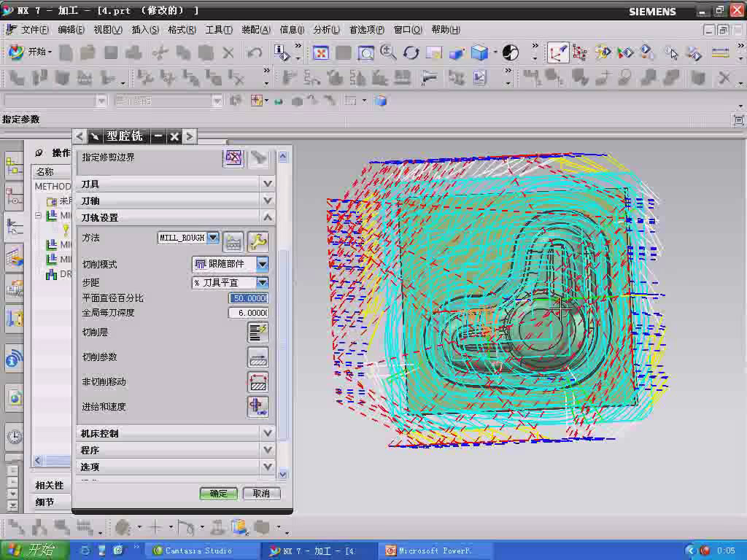The height and width of the screenshot is (560, 747).
Task: Open the Cutting Parameters (切削参数) button
Action: (x=258, y=357)
